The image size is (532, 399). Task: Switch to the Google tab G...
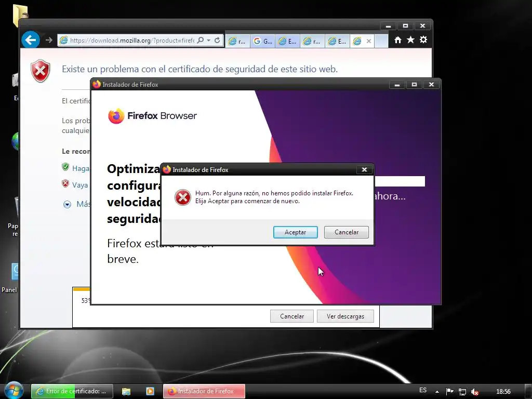pos(262,41)
